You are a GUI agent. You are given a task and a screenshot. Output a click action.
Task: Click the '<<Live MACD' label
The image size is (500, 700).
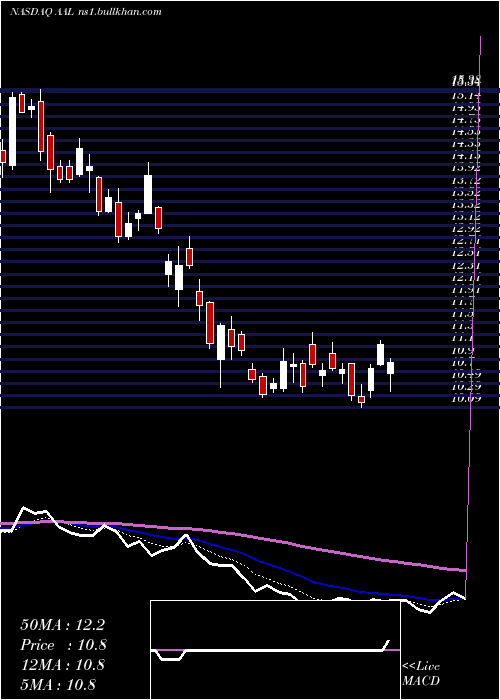point(421,673)
